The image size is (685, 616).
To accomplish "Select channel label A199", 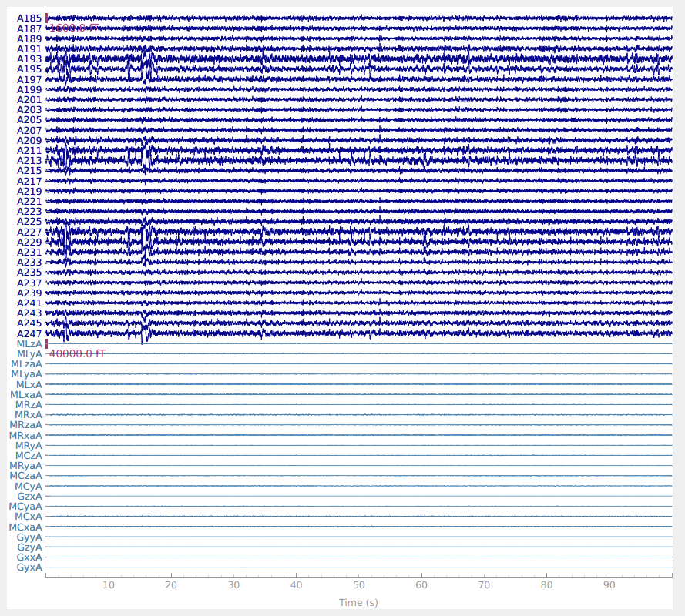I will [29, 89].
